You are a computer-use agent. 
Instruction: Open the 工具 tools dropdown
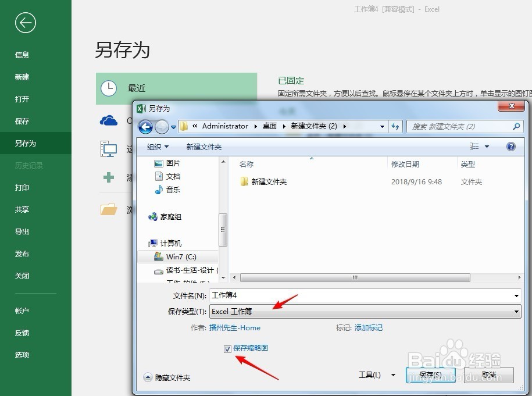(x=376, y=375)
